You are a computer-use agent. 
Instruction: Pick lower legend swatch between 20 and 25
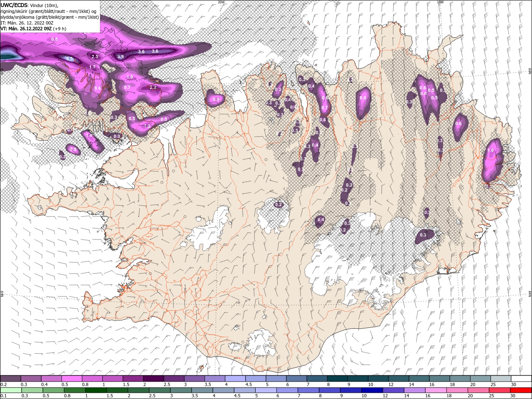click(x=479, y=390)
